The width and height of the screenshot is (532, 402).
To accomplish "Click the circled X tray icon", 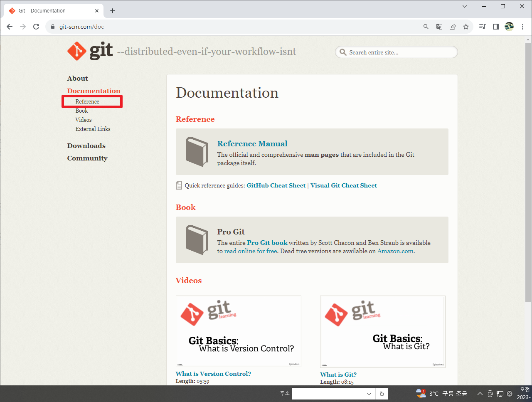I will click(x=510, y=394).
